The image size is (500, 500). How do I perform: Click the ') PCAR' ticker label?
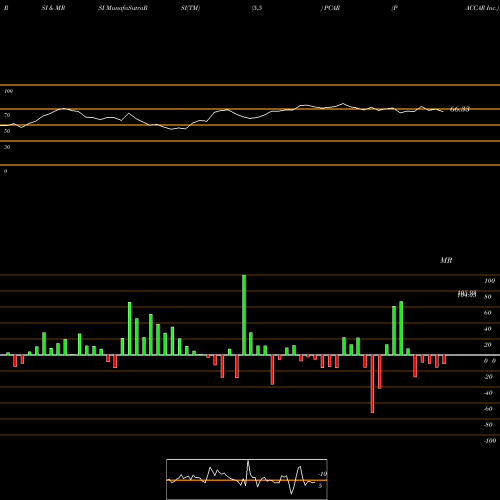click(330, 8)
